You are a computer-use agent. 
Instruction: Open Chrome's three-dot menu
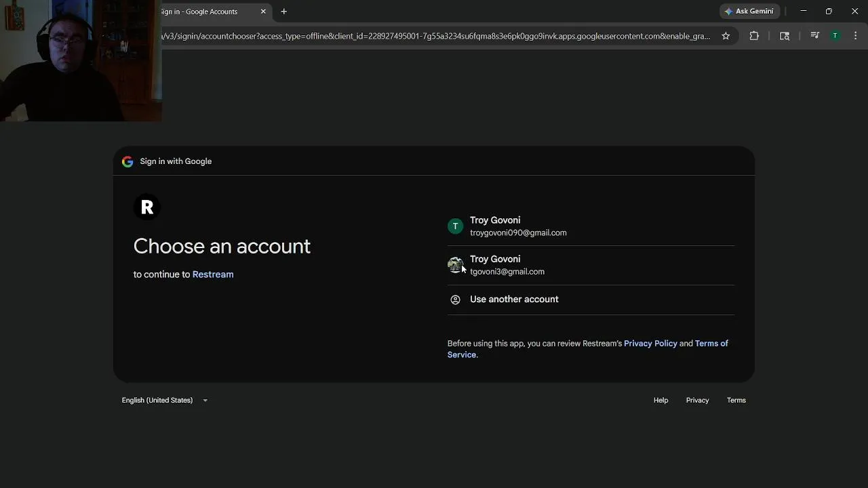855,36
